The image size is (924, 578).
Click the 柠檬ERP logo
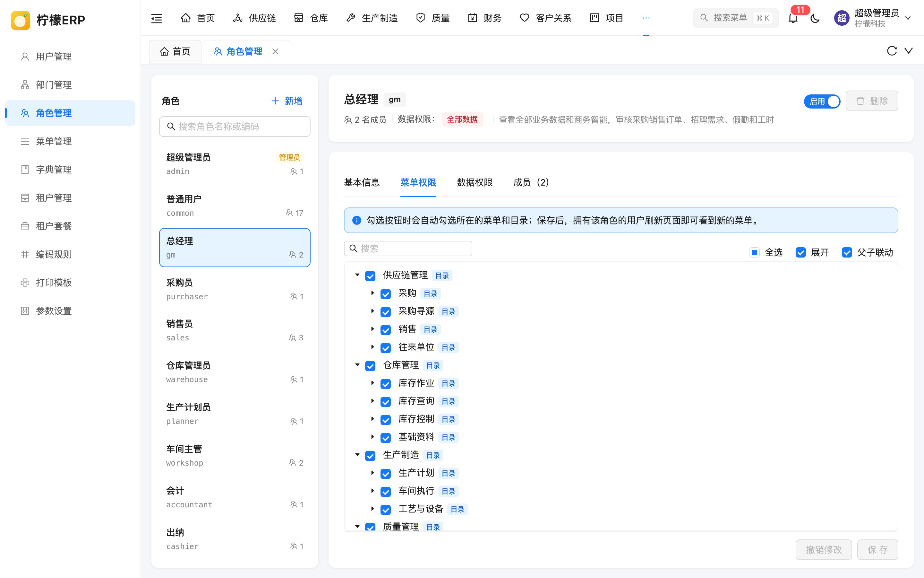48,20
